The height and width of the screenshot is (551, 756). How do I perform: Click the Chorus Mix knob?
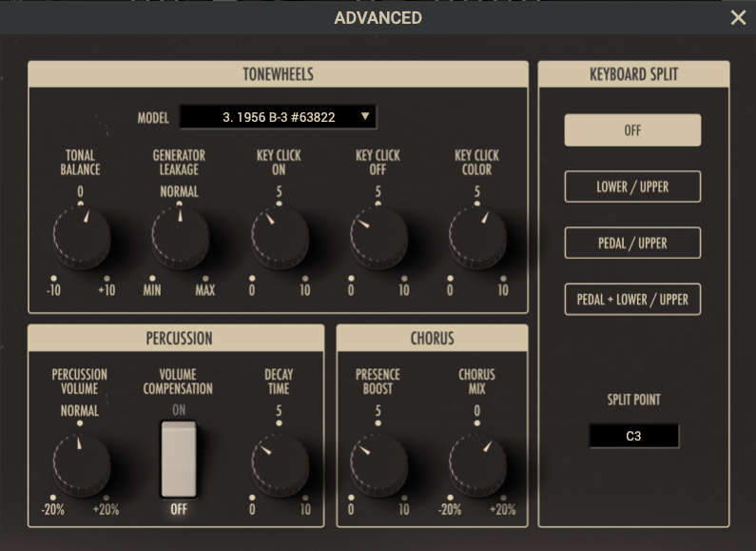point(477,462)
